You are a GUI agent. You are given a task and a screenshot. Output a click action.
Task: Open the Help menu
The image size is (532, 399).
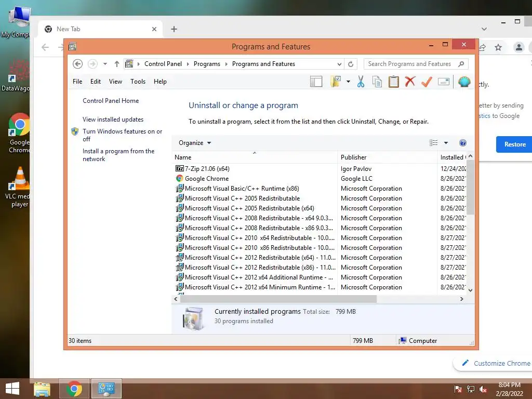point(160,82)
